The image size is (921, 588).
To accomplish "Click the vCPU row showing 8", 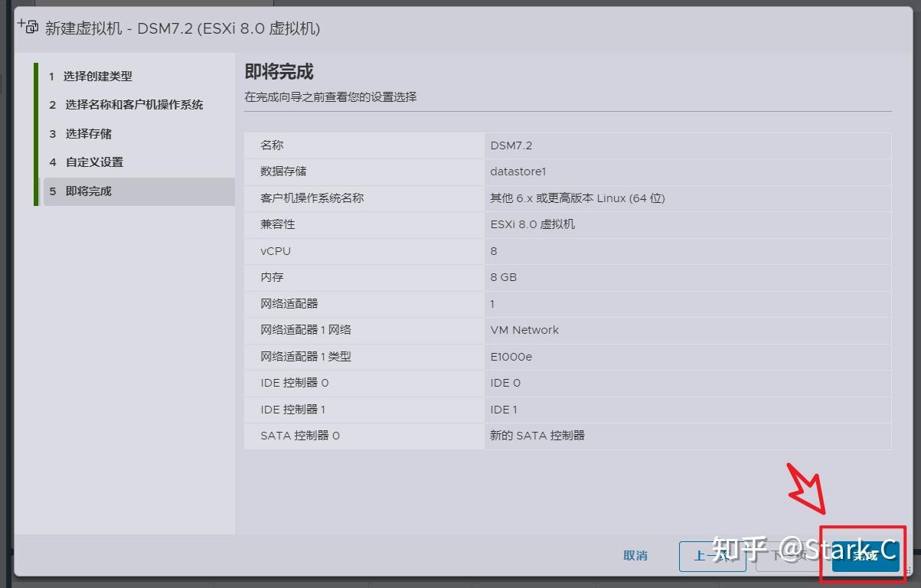I will tap(568, 250).
